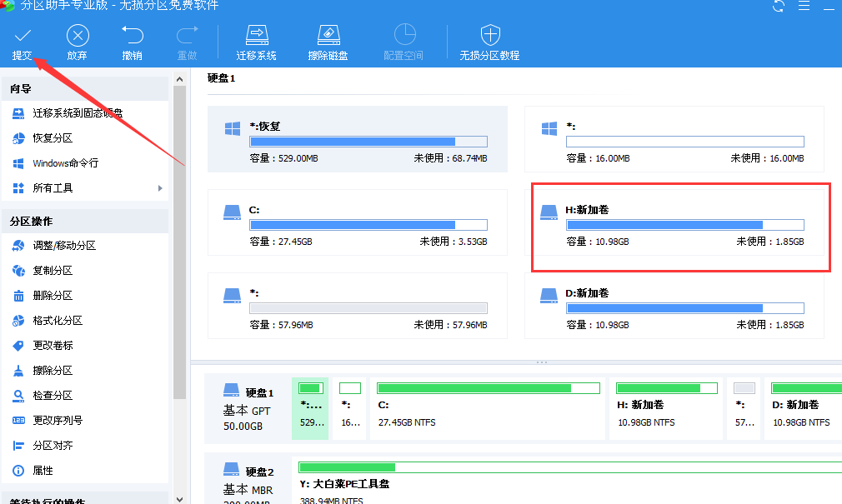Click the 向导 section header
Image resolution: width=842 pixels, height=504 pixels.
(x=86, y=88)
